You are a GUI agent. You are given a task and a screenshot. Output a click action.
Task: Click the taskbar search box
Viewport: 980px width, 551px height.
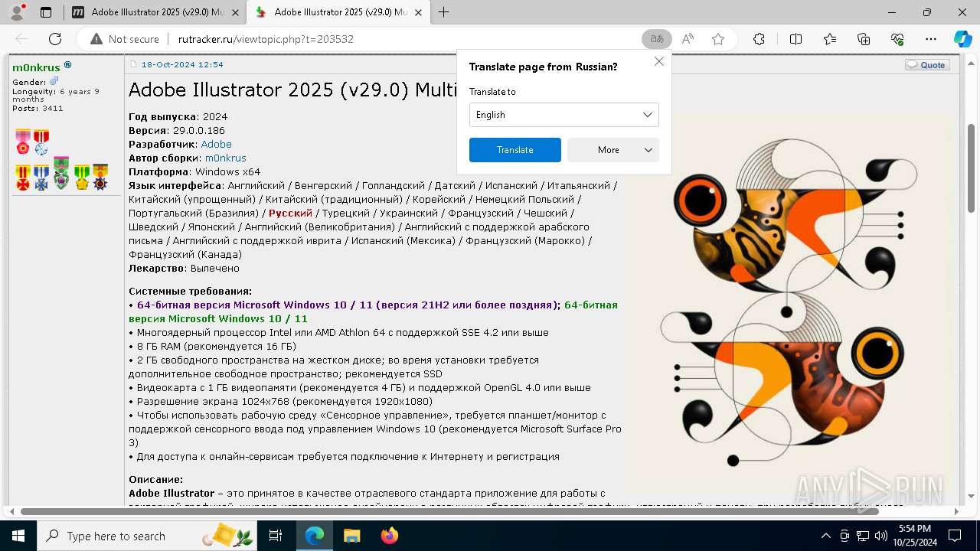[x=147, y=536]
